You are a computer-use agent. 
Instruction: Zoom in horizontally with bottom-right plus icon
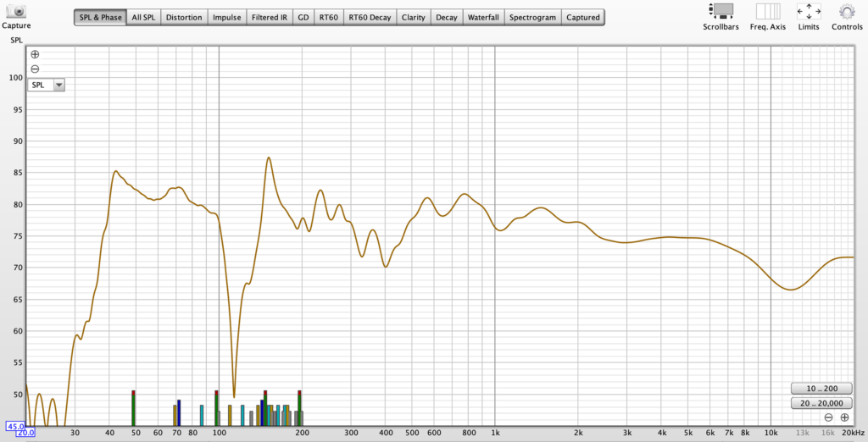[844, 417]
